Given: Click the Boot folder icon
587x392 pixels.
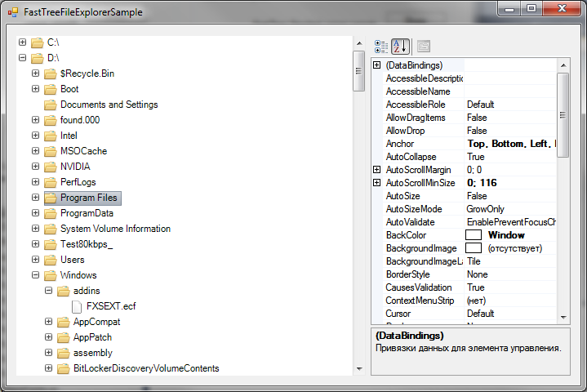Looking at the screenshot, I should coord(50,89).
